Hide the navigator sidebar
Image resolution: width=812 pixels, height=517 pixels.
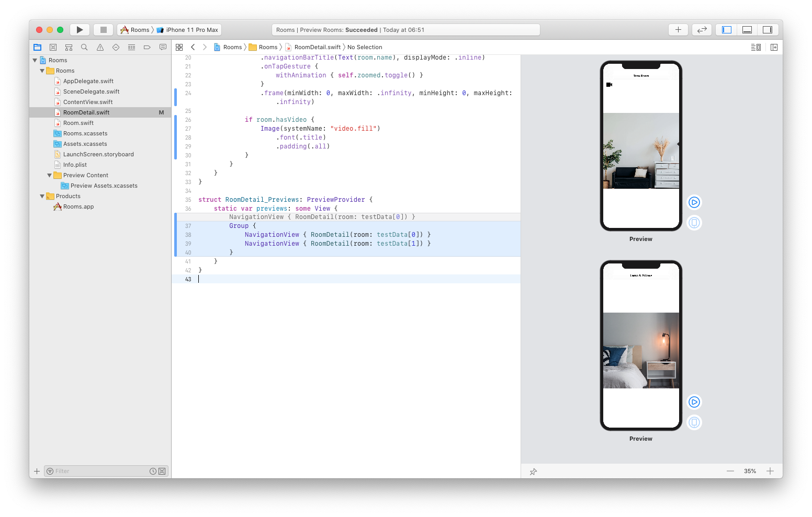[726, 29]
